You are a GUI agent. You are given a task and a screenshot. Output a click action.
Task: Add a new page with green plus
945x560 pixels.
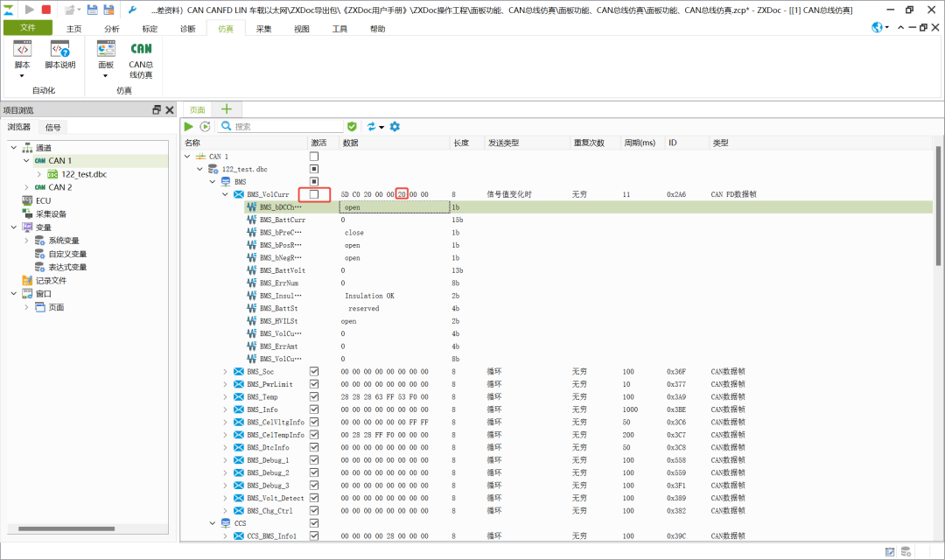[227, 109]
